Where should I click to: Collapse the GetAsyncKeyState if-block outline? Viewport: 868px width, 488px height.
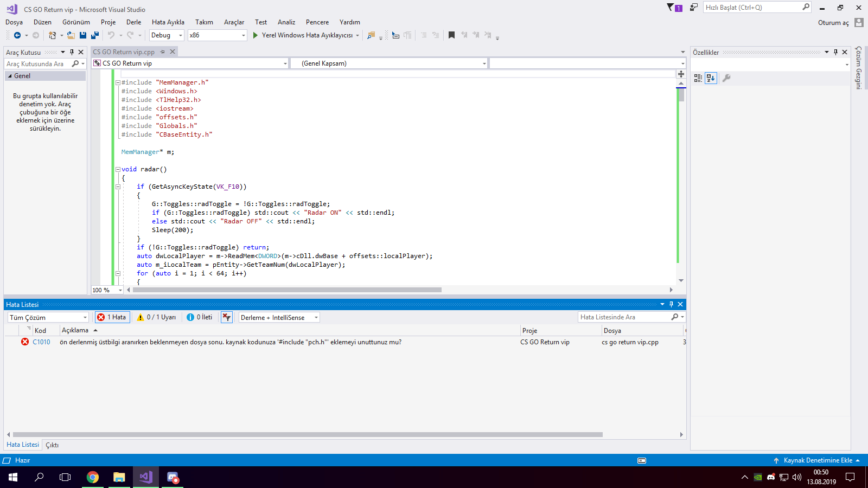(x=118, y=187)
